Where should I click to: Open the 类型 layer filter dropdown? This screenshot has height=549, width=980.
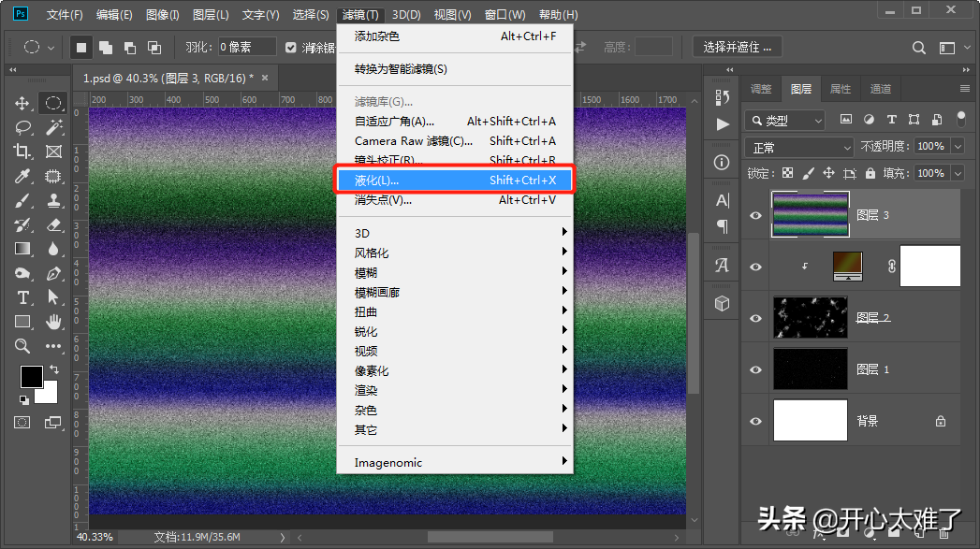point(785,120)
